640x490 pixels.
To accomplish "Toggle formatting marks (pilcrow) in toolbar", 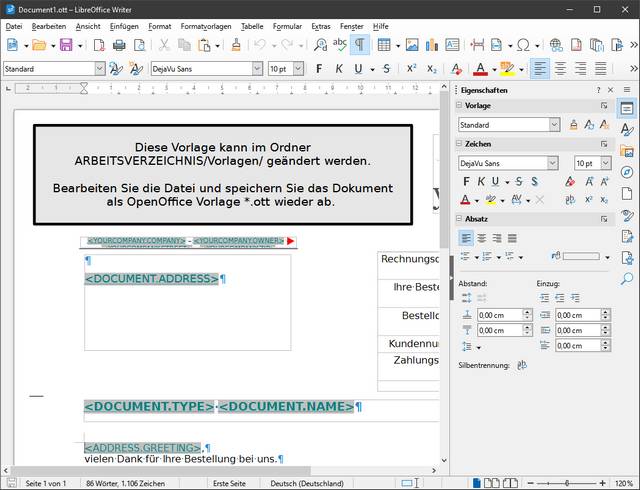I will (x=359, y=45).
